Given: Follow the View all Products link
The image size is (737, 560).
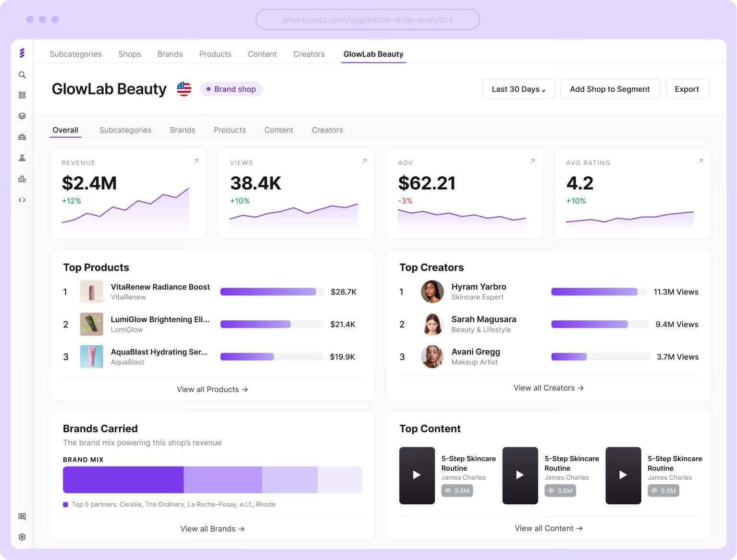Looking at the screenshot, I should pyautogui.click(x=212, y=389).
